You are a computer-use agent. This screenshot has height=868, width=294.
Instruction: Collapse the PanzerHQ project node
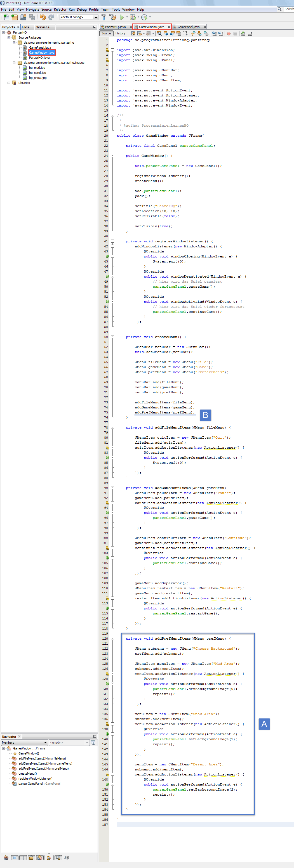[x=4, y=32]
